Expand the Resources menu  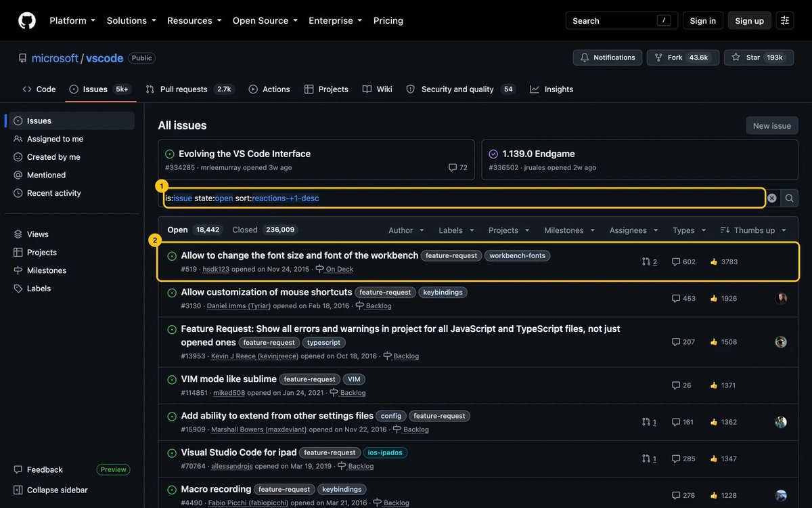click(x=194, y=20)
